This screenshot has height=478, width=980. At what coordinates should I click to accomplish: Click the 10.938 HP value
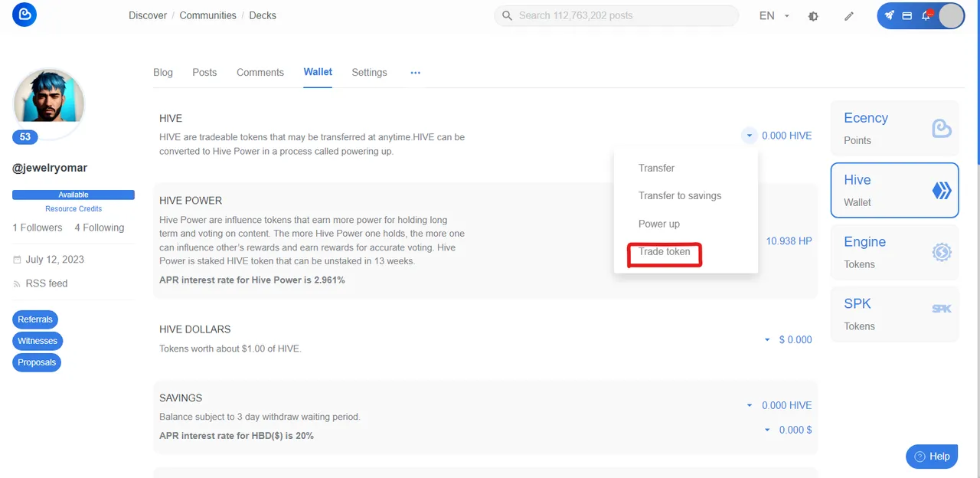tap(789, 241)
